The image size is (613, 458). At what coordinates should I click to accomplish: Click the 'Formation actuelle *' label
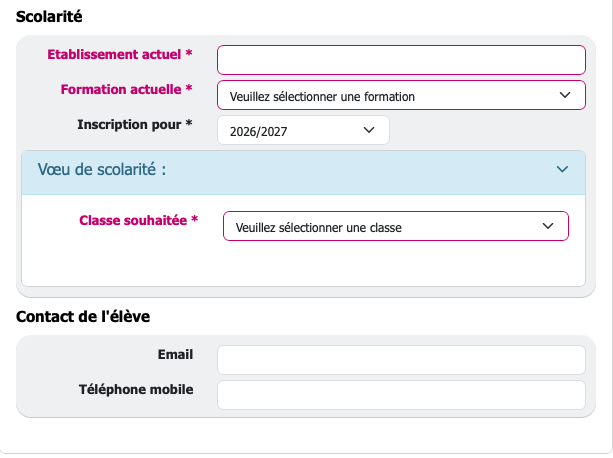pos(127,89)
